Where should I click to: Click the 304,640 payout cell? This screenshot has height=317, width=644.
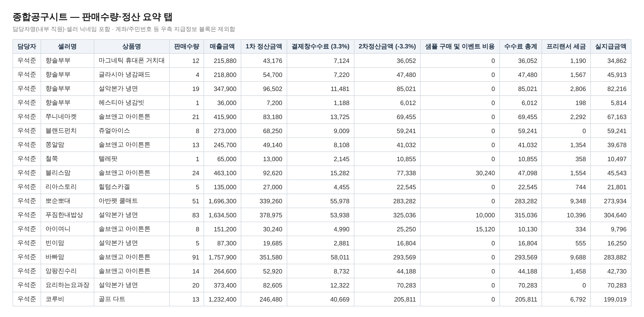(610, 215)
